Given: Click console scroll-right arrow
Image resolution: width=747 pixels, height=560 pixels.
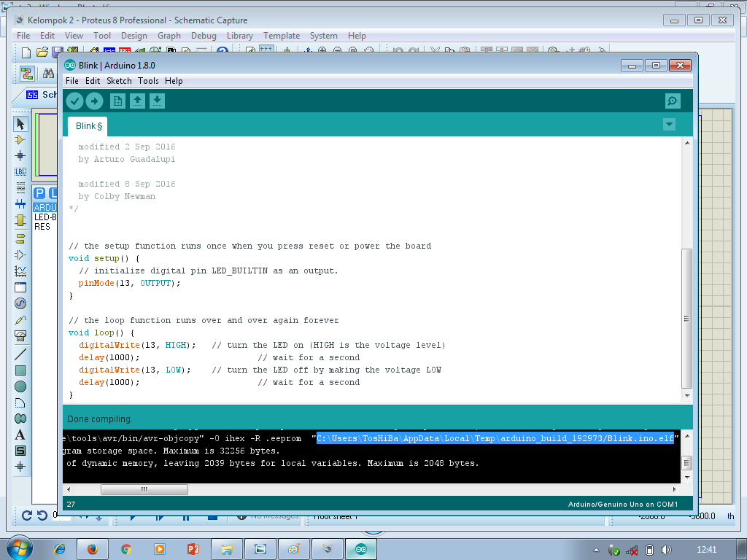Looking at the screenshot, I should coord(674,489).
